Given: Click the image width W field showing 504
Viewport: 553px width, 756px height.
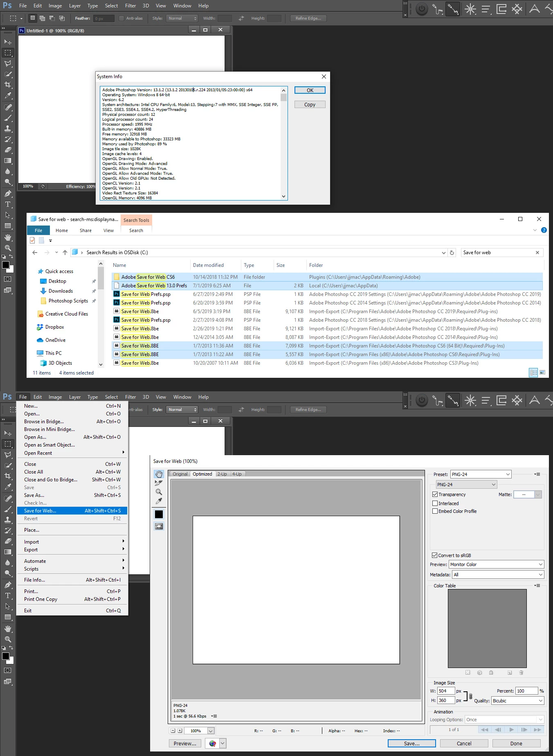Looking at the screenshot, I should 446,691.
